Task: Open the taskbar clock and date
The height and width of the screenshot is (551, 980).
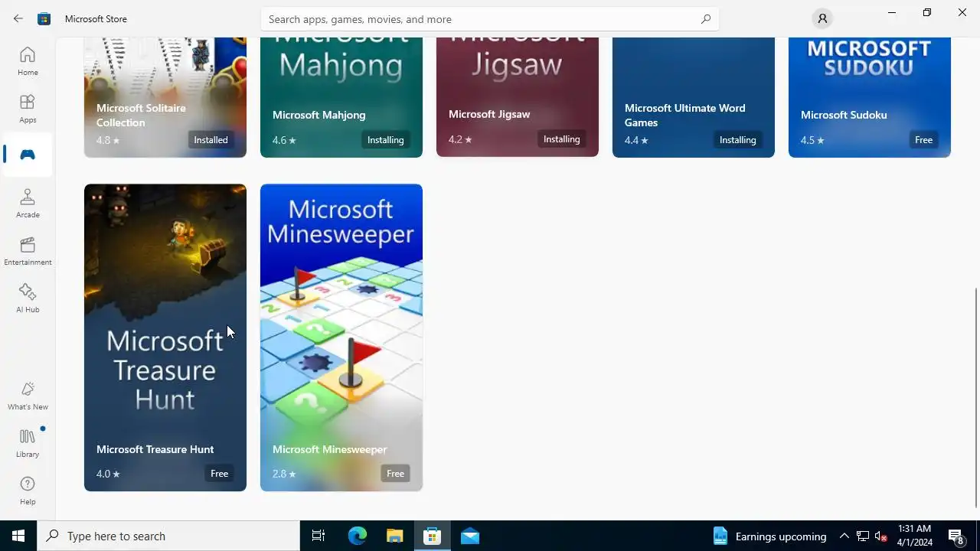Action: (x=914, y=536)
